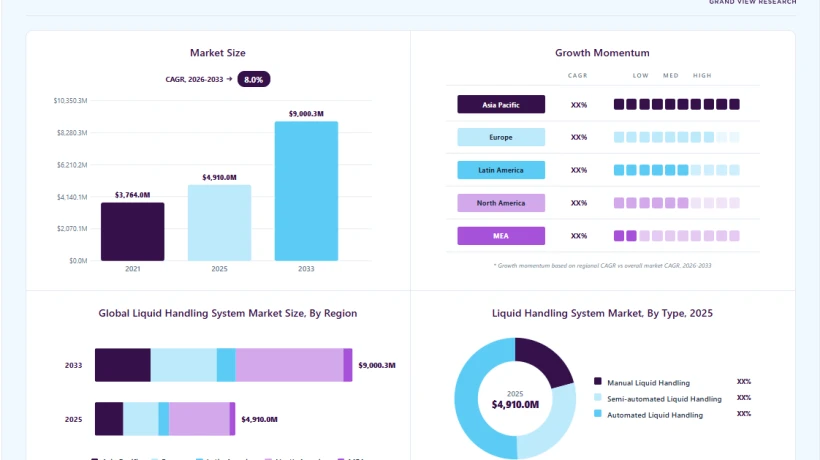This screenshot has height=460, width=820.
Task: Click the HIGH column header
Action: [x=702, y=76]
